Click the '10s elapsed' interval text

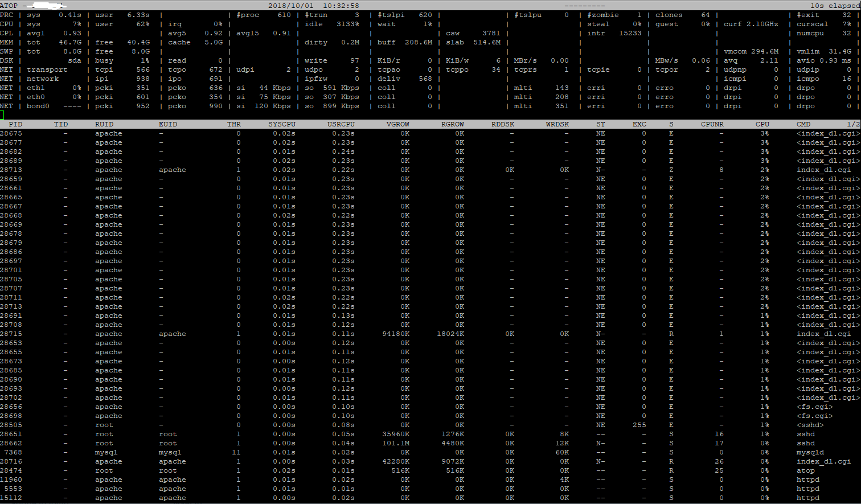coord(835,6)
